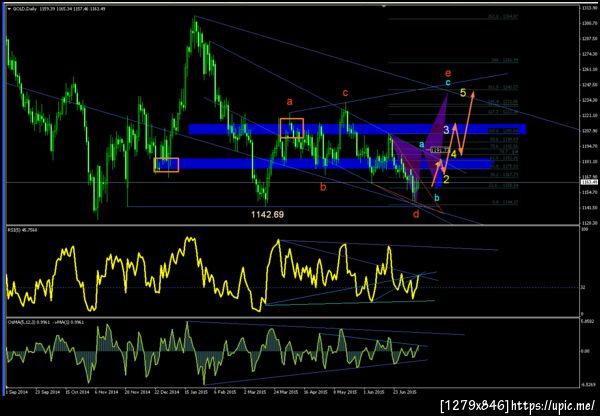The image size is (600, 416).
Task: Select the yellow wave number 4
Action: coord(453,154)
